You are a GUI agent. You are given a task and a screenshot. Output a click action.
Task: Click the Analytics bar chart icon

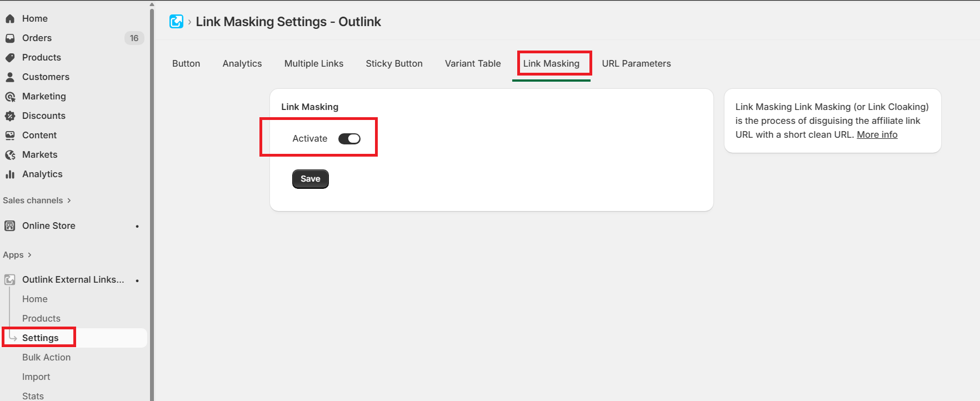click(10, 174)
